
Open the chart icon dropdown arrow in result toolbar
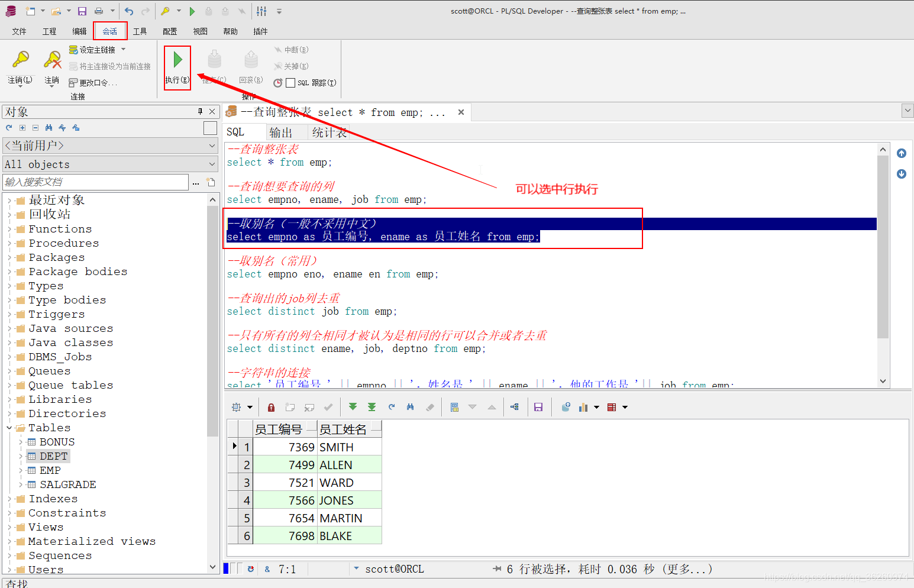pos(596,407)
